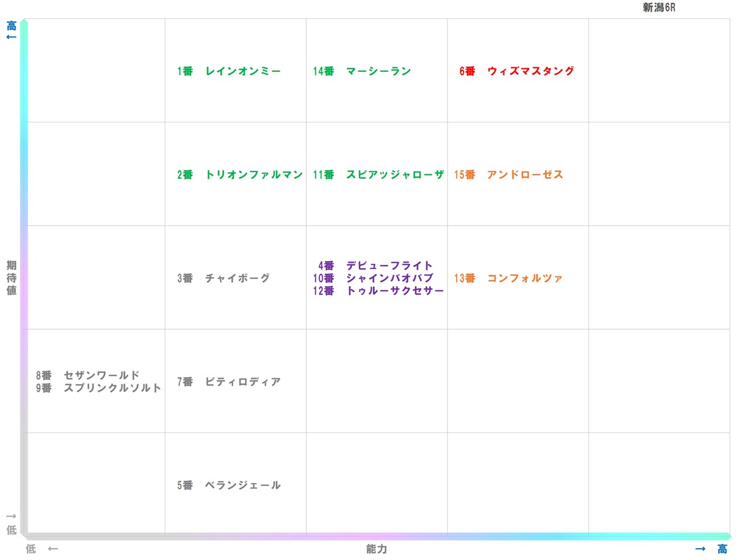
Task: Click the blue right arrow beside 高
Action: click(x=701, y=549)
